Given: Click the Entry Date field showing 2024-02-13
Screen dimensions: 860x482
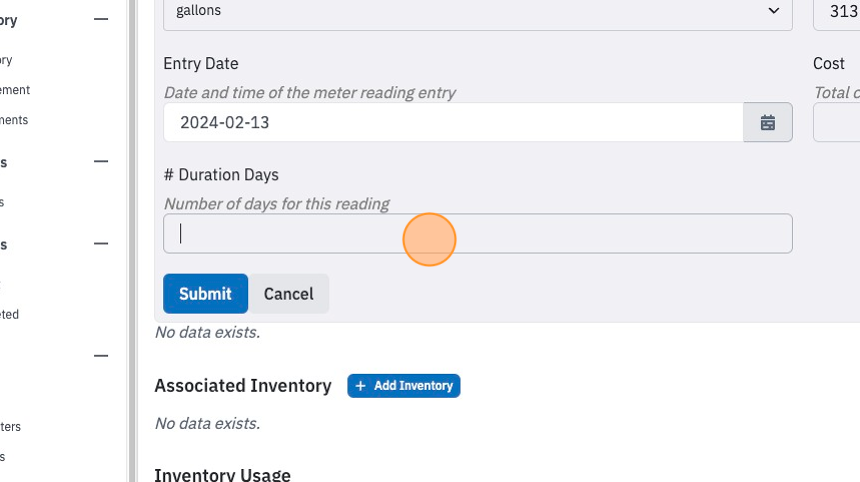Looking at the screenshot, I should point(454,122).
